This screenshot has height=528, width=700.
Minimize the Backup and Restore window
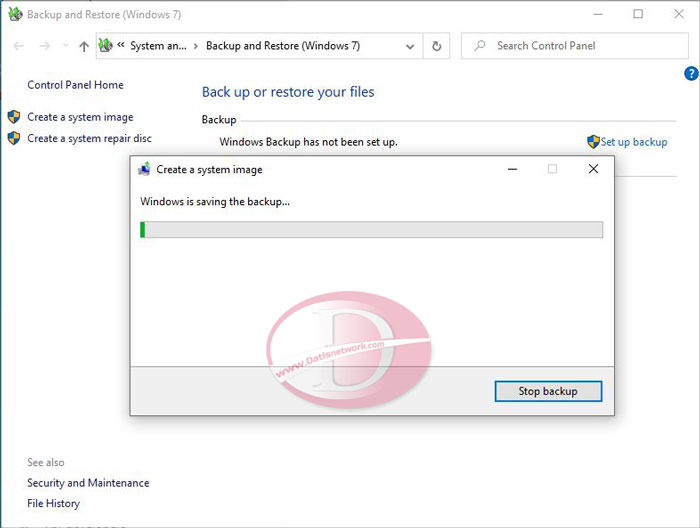pos(598,14)
